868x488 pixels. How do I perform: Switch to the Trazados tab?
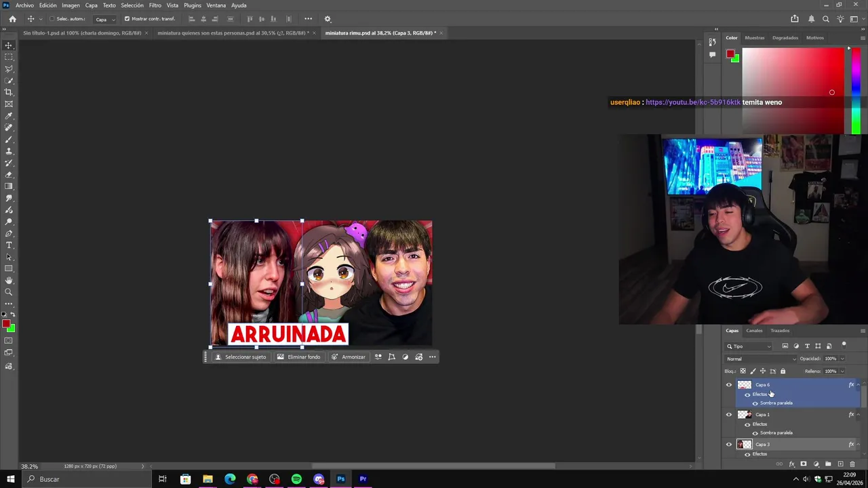pyautogui.click(x=780, y=331)
